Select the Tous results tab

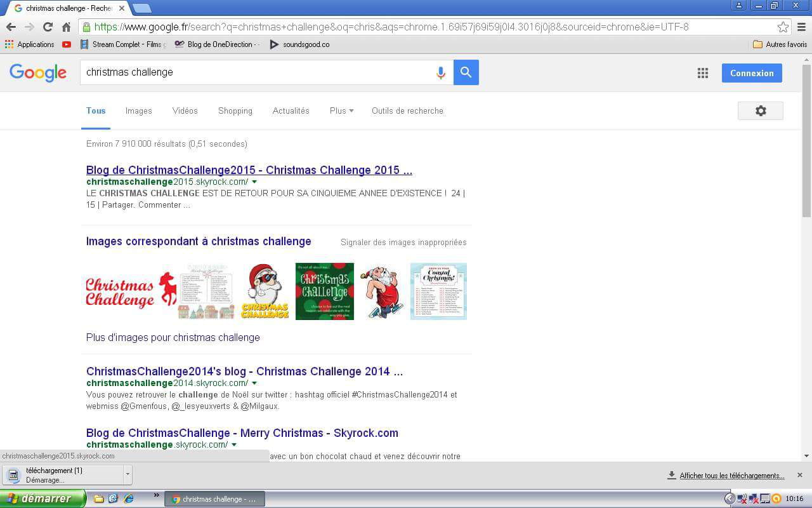click(x=96, y=110)
